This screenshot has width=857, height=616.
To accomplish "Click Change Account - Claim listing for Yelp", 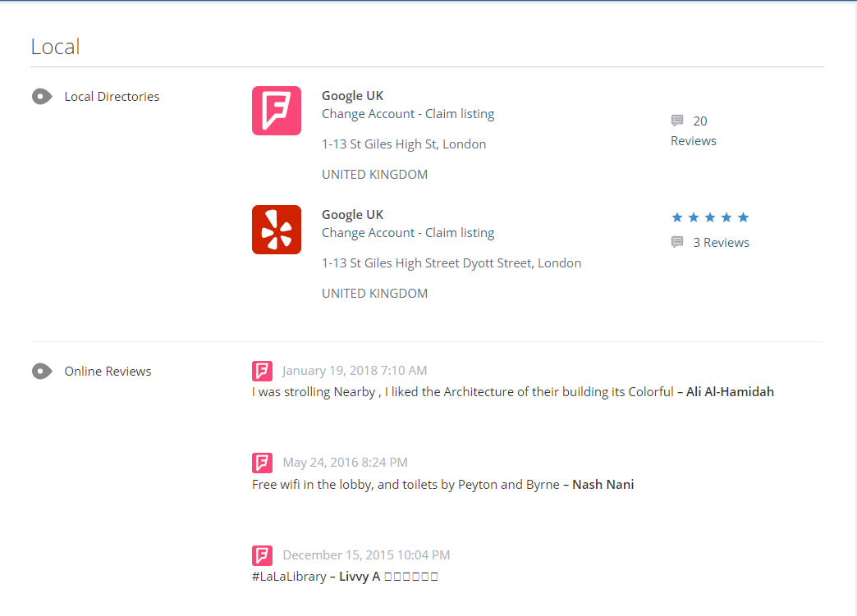I will click(408, 233).
